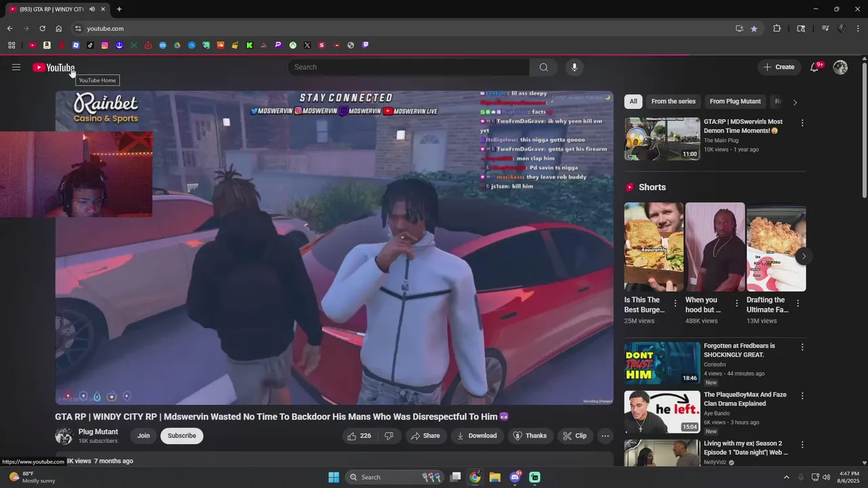Open the apps grid in bookmarks bar
This screenshot has width=868, height=488.
12,45
